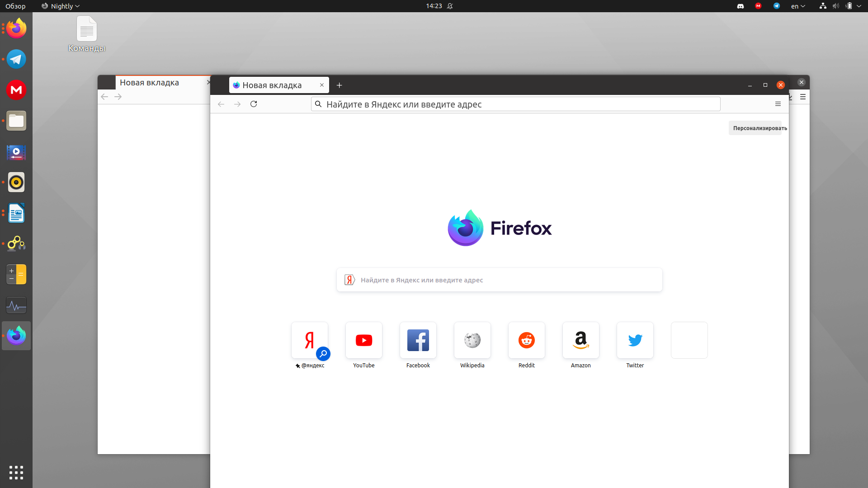Open a new tab with plus button
Viewport: 868px width, 488px height.
[x=340, y=85]
